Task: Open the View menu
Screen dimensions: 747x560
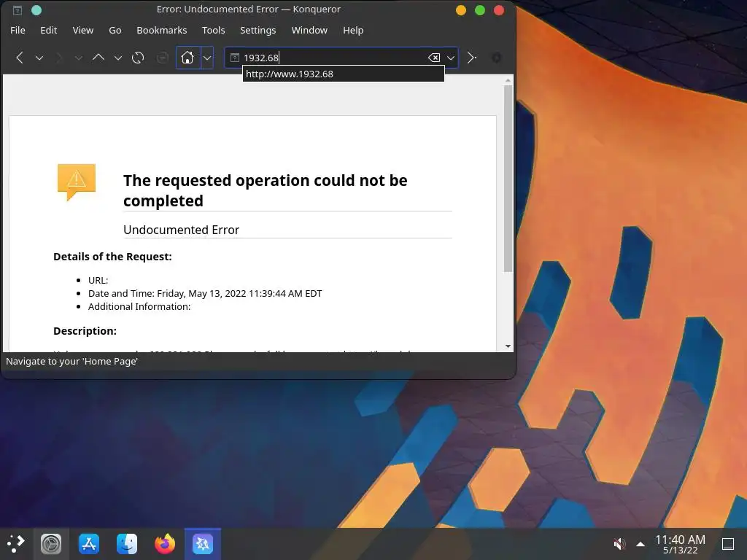Action: [x=83, y=30]
